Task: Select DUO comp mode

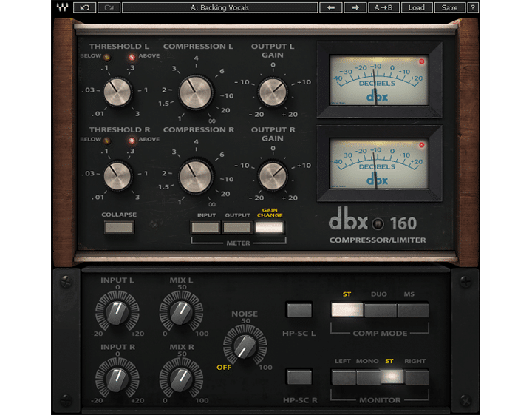Action: point(380,310)
